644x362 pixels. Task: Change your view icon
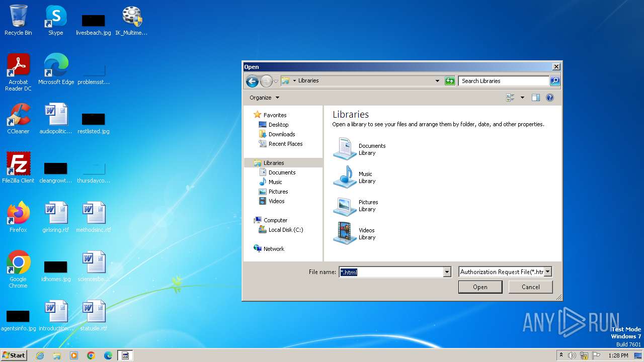point(510,98)
